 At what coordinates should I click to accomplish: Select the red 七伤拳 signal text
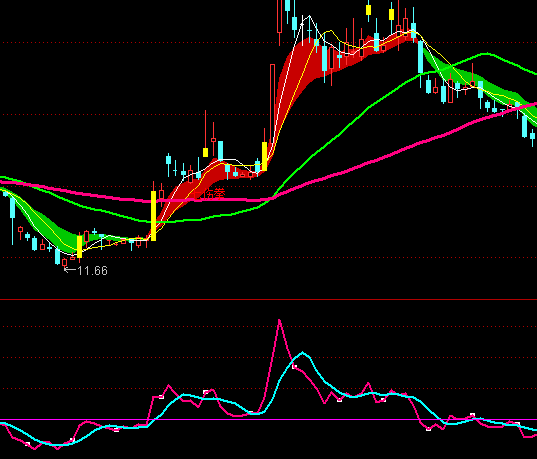click(x=209, y=194)
